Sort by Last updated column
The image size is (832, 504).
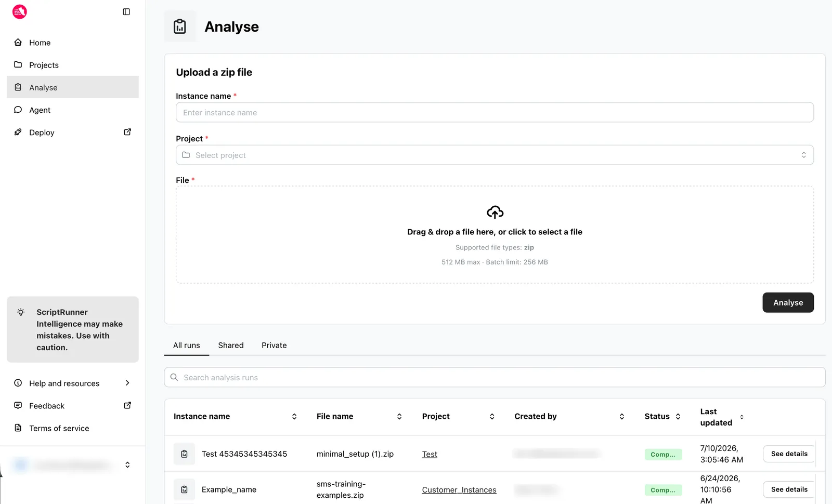pyautogui.click(x=742, y=417)
